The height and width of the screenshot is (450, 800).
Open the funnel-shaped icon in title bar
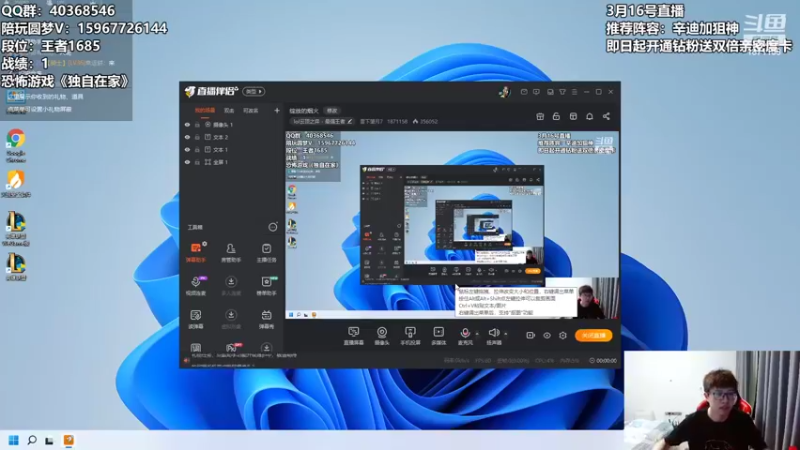click(562, 92)
